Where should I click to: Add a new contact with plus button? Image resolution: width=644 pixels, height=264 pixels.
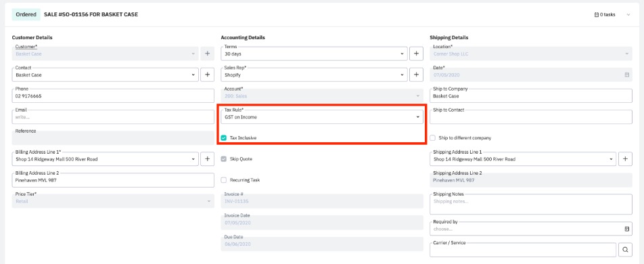coord(207,74)
